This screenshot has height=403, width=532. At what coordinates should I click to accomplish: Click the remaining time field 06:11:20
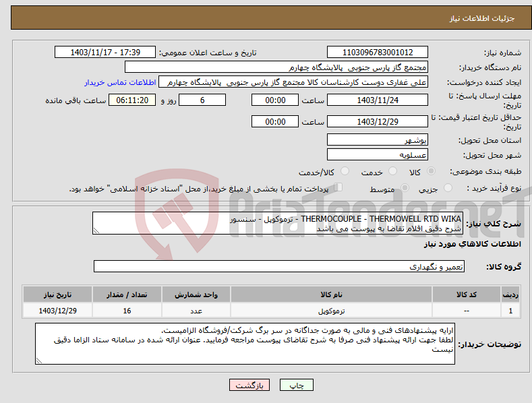[x=132, y=100]
